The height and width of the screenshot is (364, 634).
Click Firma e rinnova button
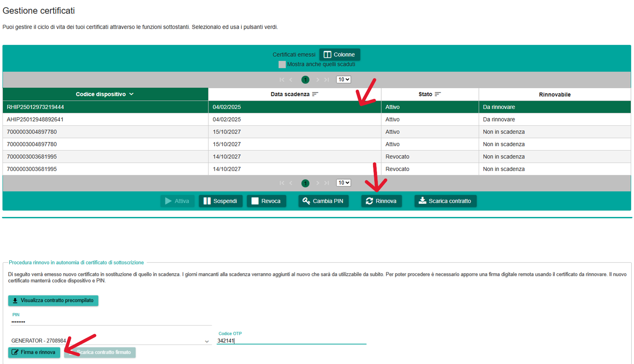(34, 353)
